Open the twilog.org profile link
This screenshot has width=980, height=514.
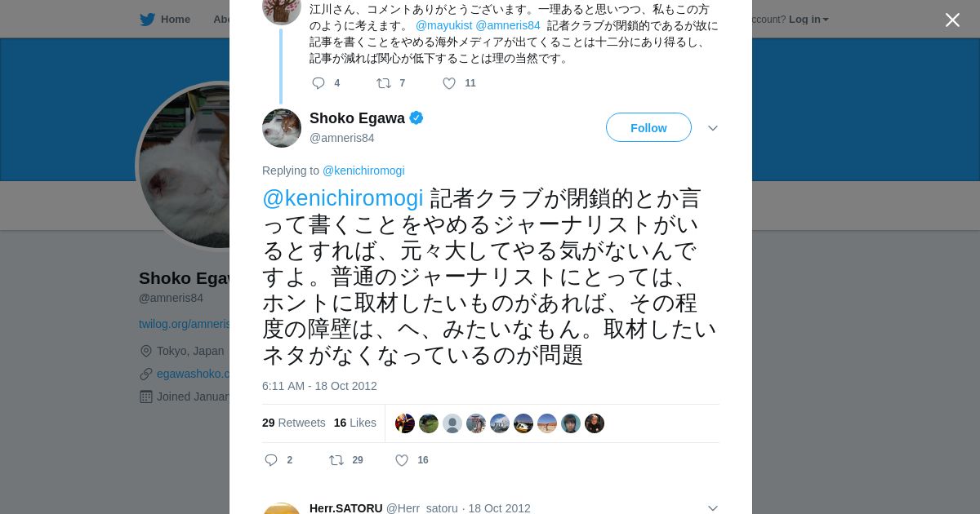[185, 324]
